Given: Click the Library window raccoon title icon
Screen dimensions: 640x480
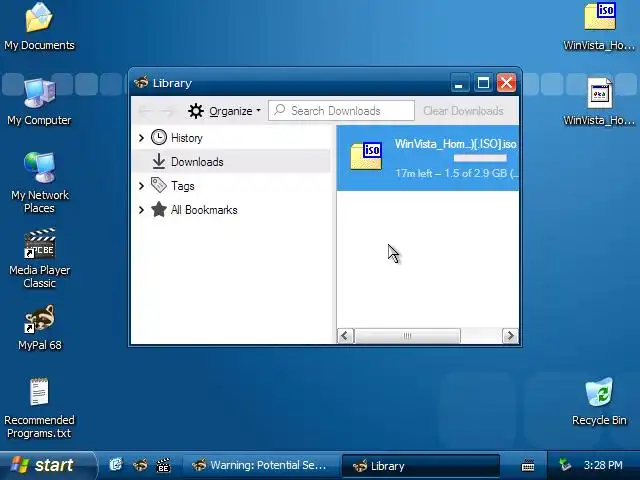Looking at the screenshot, I should point(141,82).
